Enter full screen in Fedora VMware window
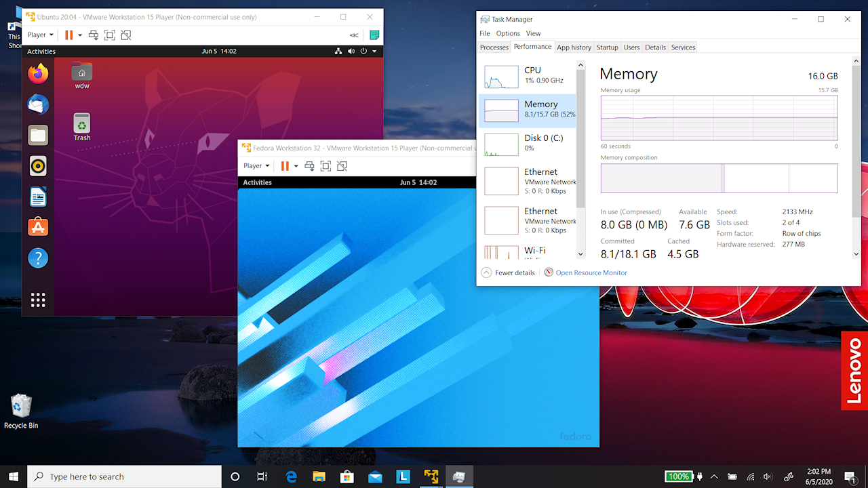Image resolution: width=868 pixels, height=488 pixels. click(x=325, y=165)
